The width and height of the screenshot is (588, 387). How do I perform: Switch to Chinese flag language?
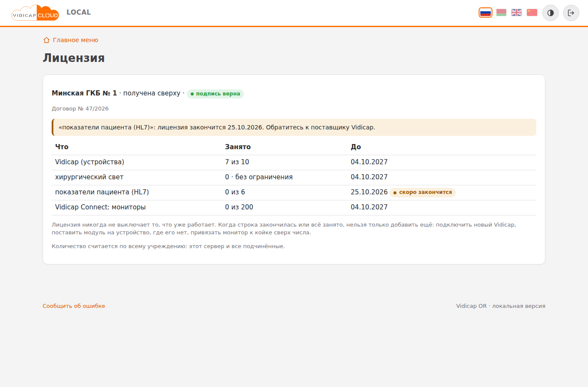coord(532,12)
